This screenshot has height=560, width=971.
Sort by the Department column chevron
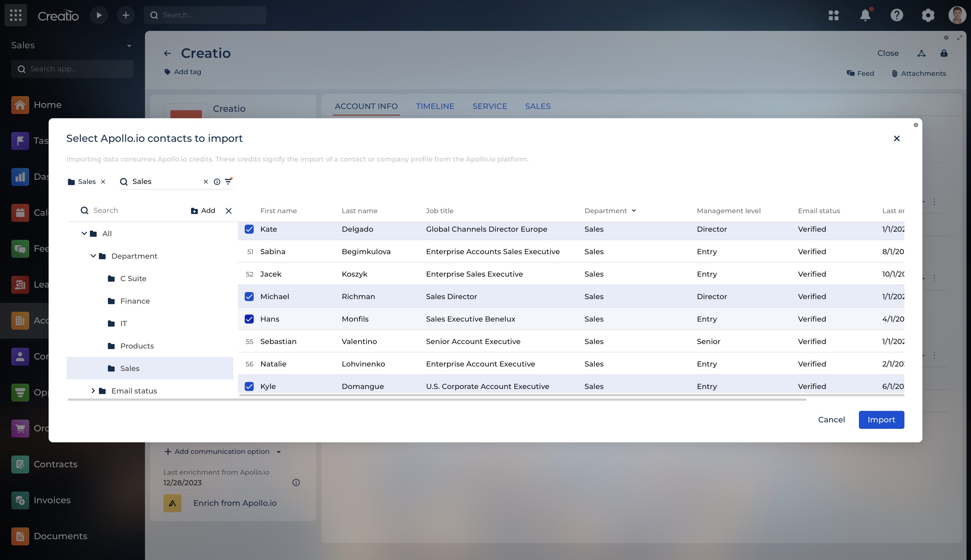tap(634, 210)
